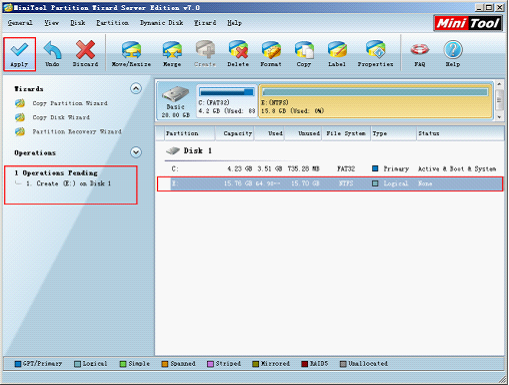Open the General menu

point(20,23)
